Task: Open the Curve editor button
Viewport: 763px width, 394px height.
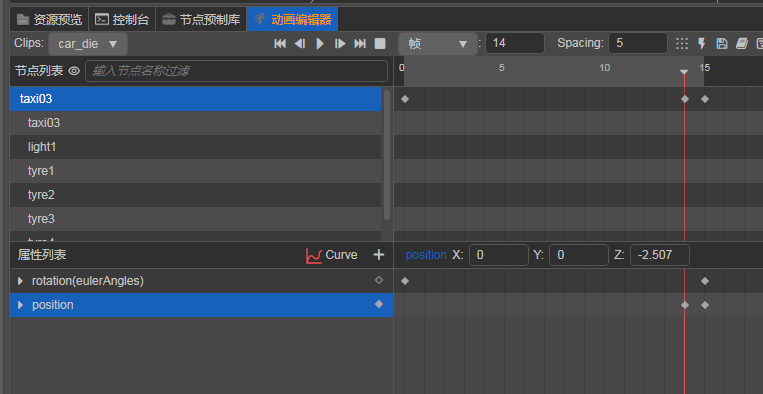Action: [331, 255]
